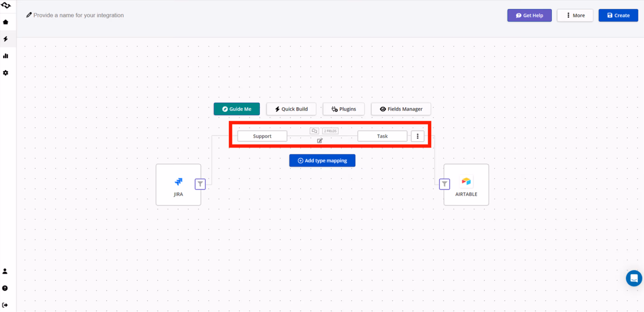Open settings gear in sidebar
The width and height of the screenshot is (644, 312).
click(5, 73)
